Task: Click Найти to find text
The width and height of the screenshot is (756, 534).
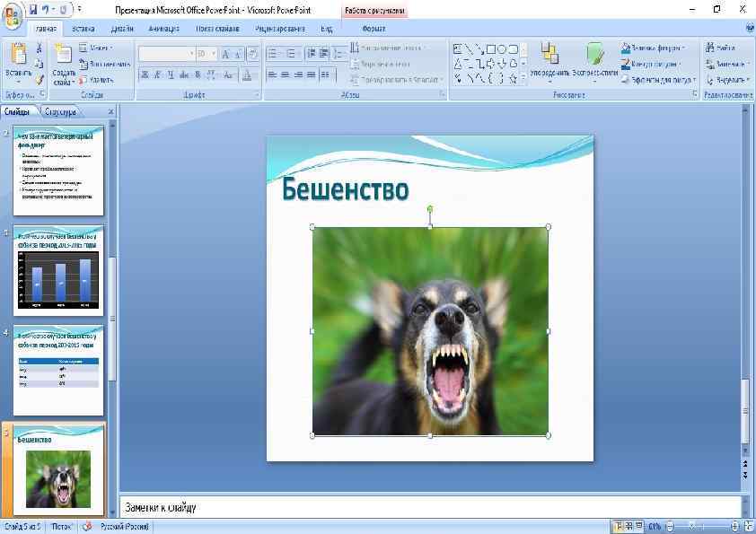Action: (720, 48)
